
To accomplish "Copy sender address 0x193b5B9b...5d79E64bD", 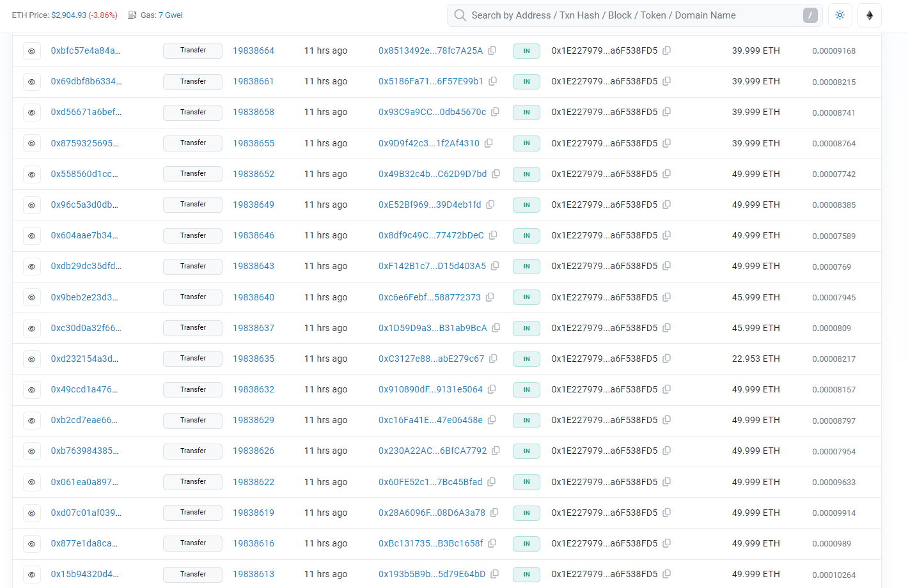I will tap(494, 574).
